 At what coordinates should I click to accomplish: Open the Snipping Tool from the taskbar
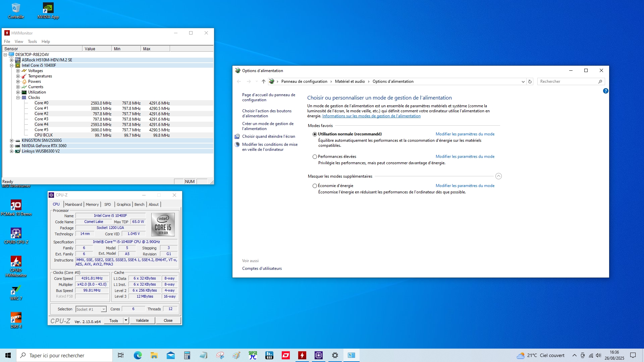220,355
